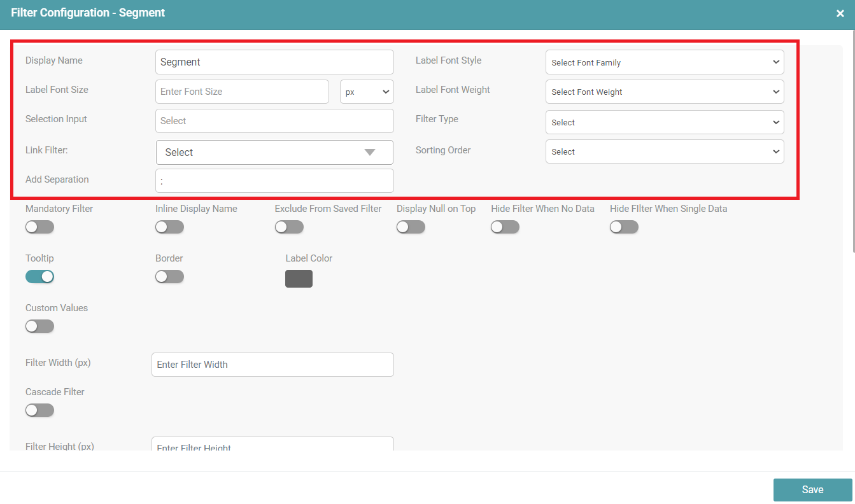This screenshot has height=504, width=855.
Task: Enable Display Null on Top switch
Action: click(x=411, y=227)
